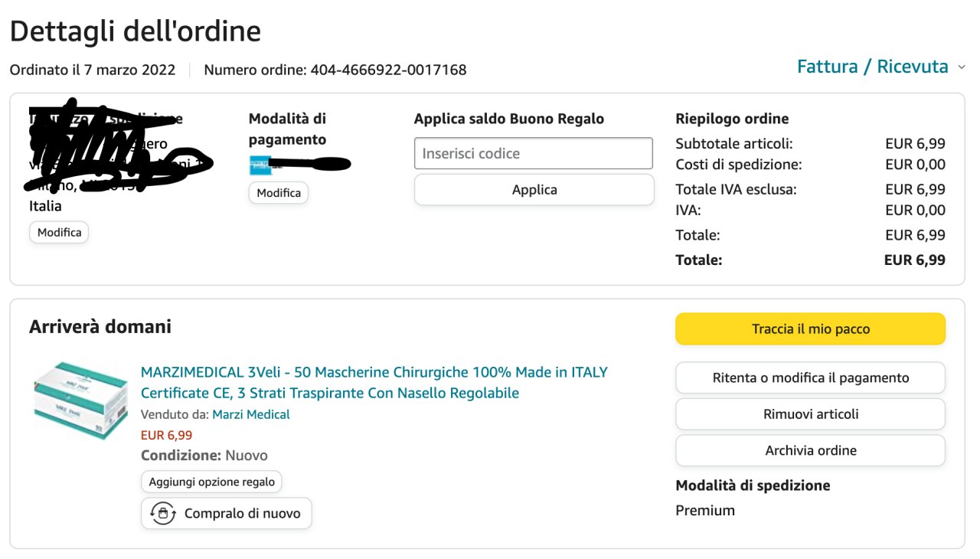Image resolution: width=980 pixels, height=559 pixels.
Task: Click the red EUR 6,99 product price
Action: (x=166, y=435)
